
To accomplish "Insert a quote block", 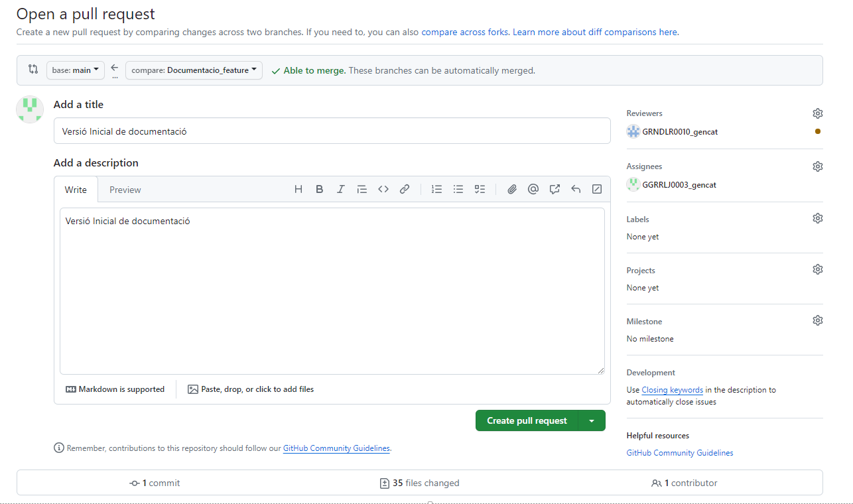I will (362, 189).
